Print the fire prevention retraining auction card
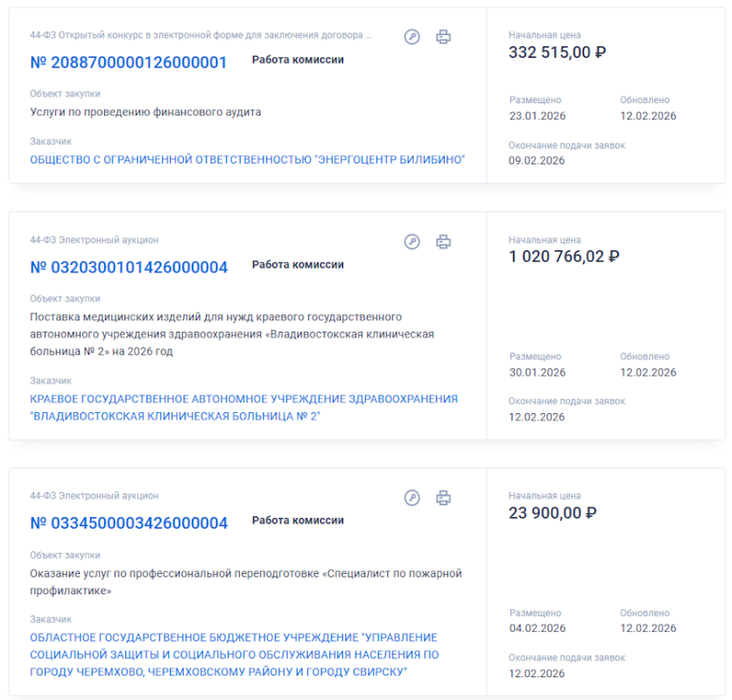The height and width of the screenshot is (700, 732). coord(444,498)
